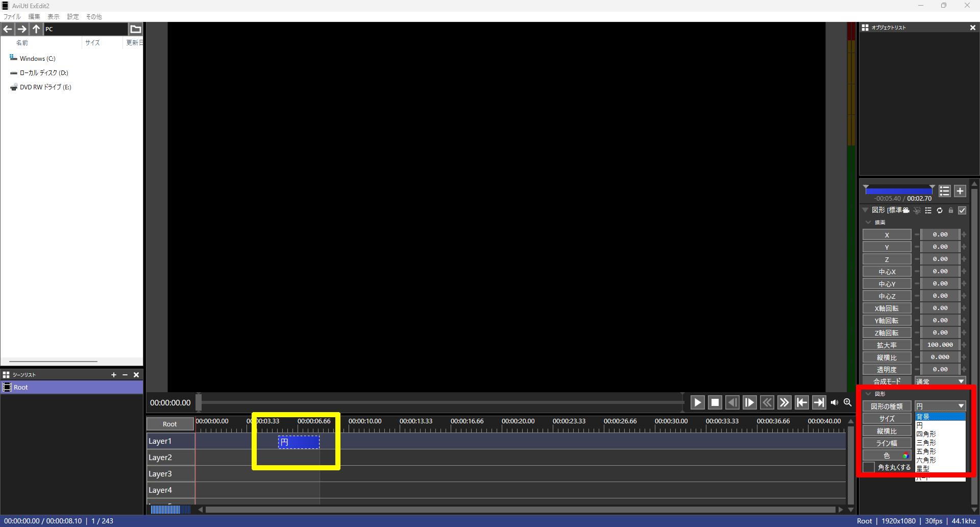Open the 合成モード dropdown

(x=940, y=381)
